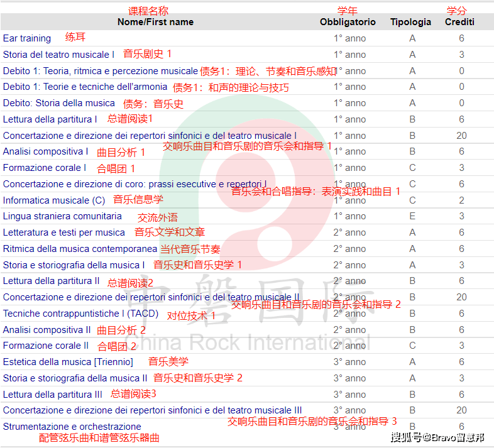Click credits value 20 for Concertazione sinfonici I
This screenshot has width=494, height=448.
461,136
